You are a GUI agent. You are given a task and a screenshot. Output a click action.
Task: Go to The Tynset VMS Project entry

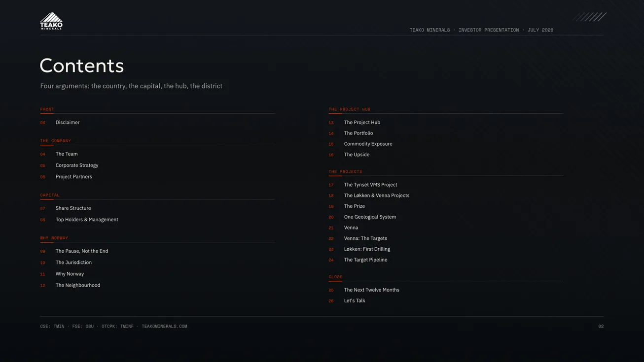click(370, 185)
